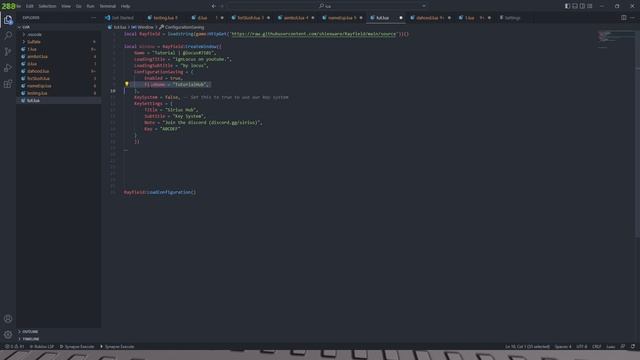
Task: Open the Search view icon
Action: point(8,36)
